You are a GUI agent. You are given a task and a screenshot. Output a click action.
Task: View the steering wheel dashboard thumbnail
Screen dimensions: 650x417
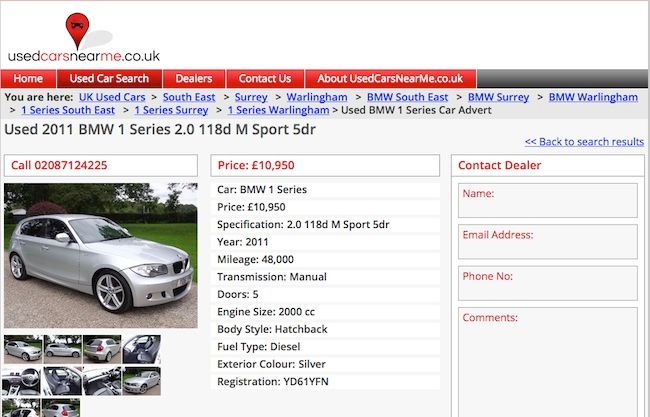[x=21, y=381]
